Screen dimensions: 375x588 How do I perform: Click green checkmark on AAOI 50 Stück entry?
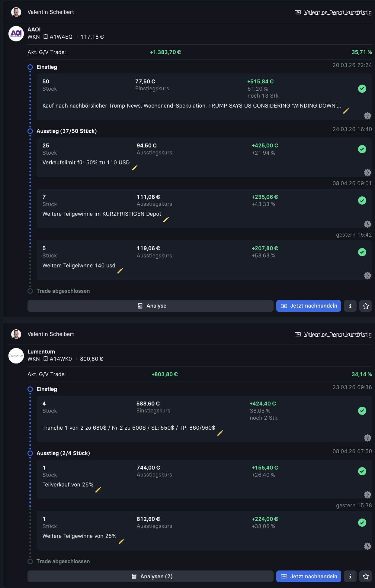(362, 89)
